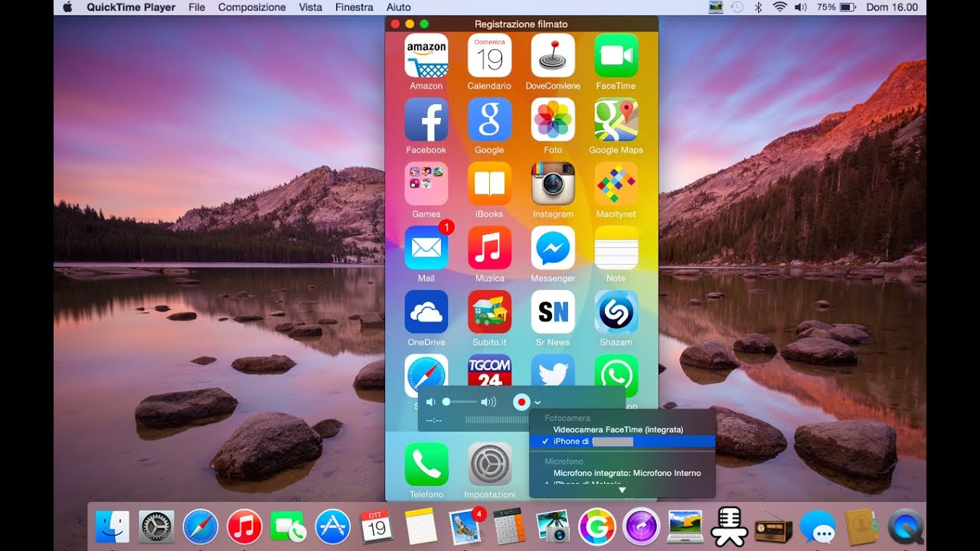
Task: Open the Composizione menu
Action: point(252,7)
